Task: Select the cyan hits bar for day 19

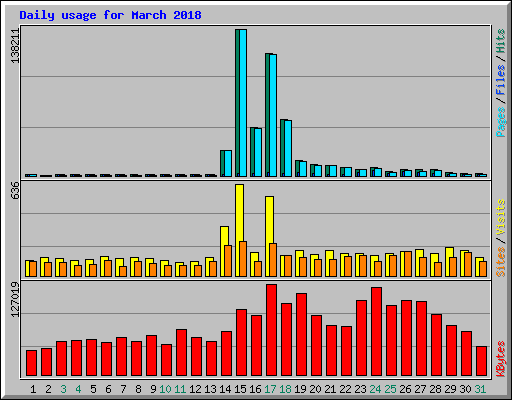Action: click(303, 169)
